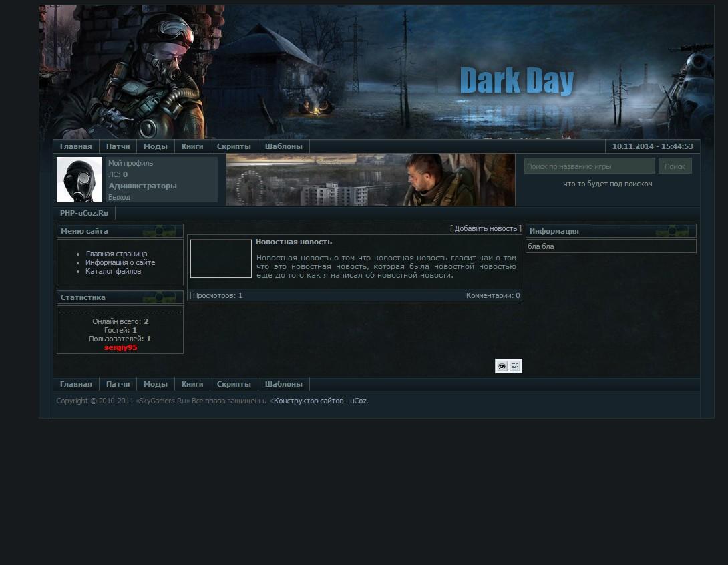
Task: Click the gas mask avatar image
Action: tap(79, 180)
